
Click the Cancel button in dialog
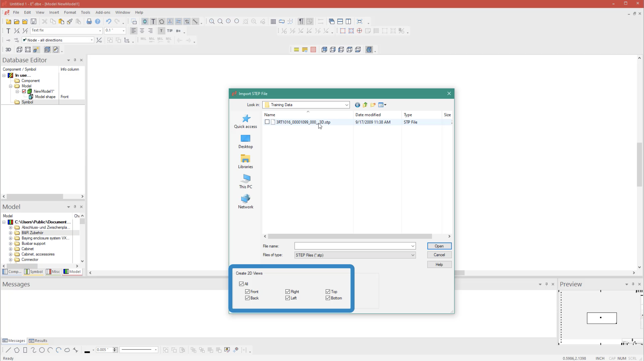click(439, 255)
